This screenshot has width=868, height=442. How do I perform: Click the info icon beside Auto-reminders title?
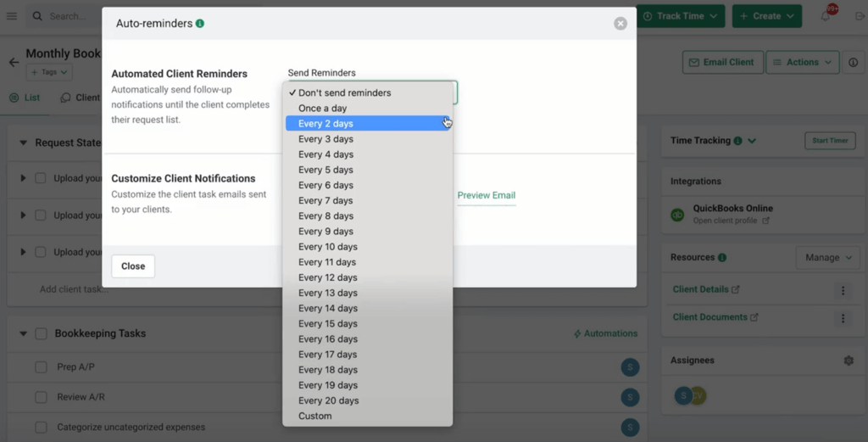pos(200,24)
